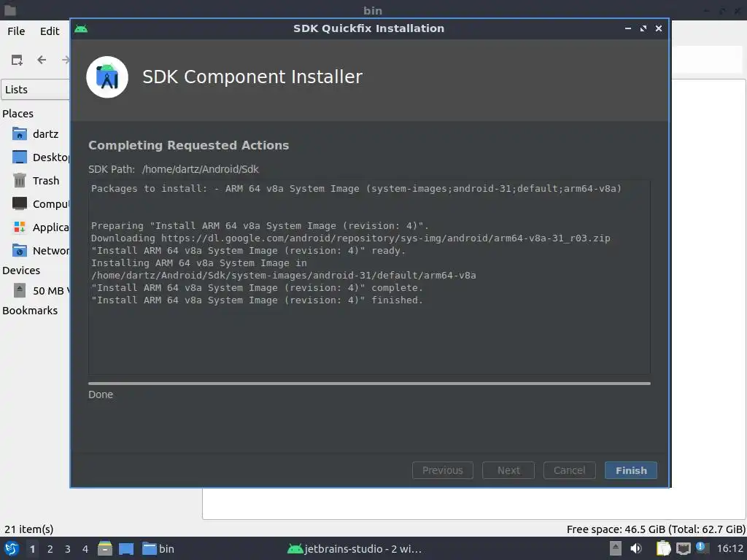
Task: Click the 21 item(s) status bar text
Action: pyautogui.click(x=28, y=529)
